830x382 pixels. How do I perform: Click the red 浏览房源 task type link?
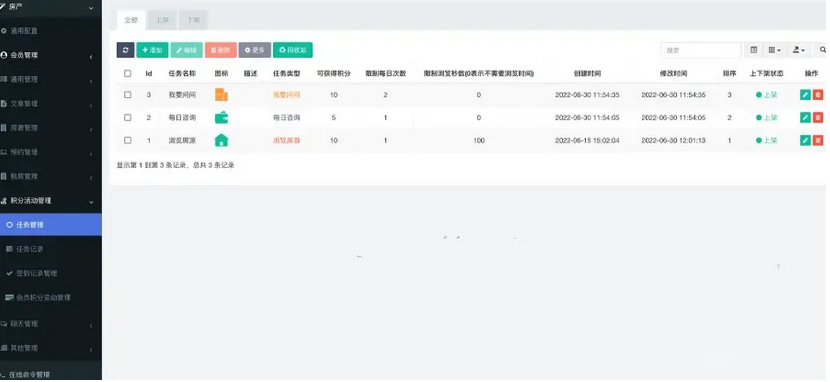(x=286, y=140)
